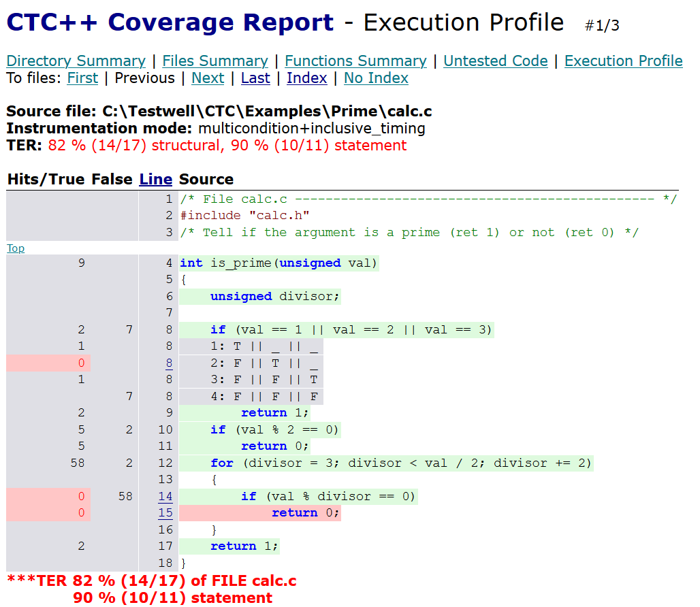700x607 pixels.
Task: Go to the Next file
Action: [x=208, y=78]
